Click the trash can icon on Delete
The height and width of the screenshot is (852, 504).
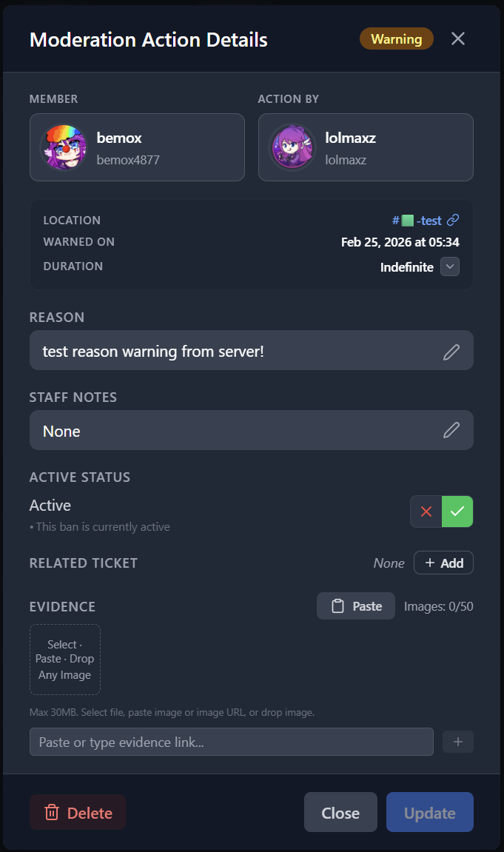tap(52, 813)
